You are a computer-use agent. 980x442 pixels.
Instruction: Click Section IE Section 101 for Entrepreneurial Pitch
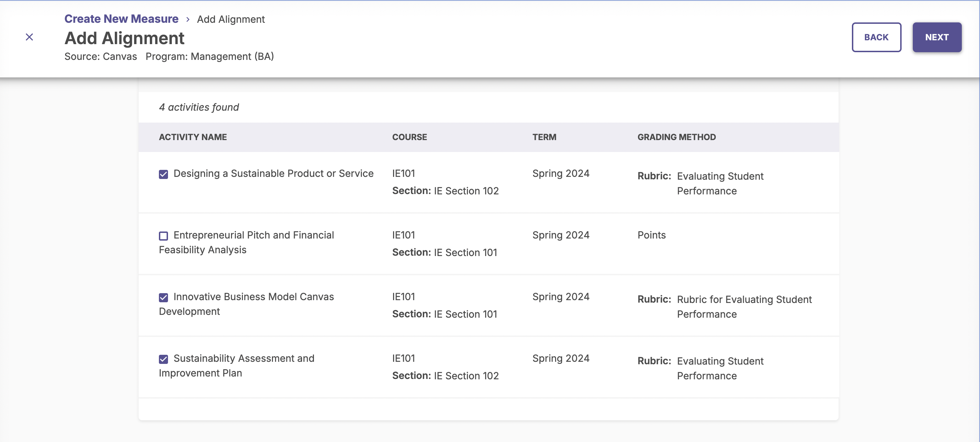coord(444,253)
